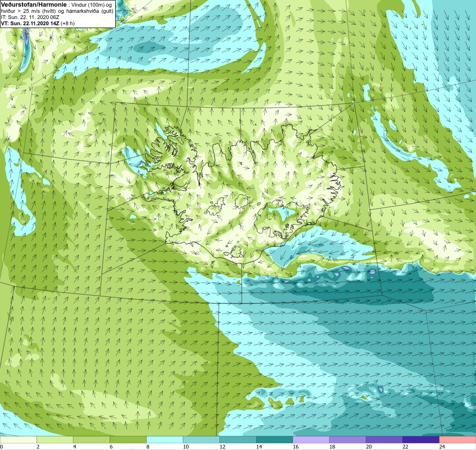Click the violet 20–22 legend swatch
This screenshot has height=450, width=476.
tap(384, 440)
